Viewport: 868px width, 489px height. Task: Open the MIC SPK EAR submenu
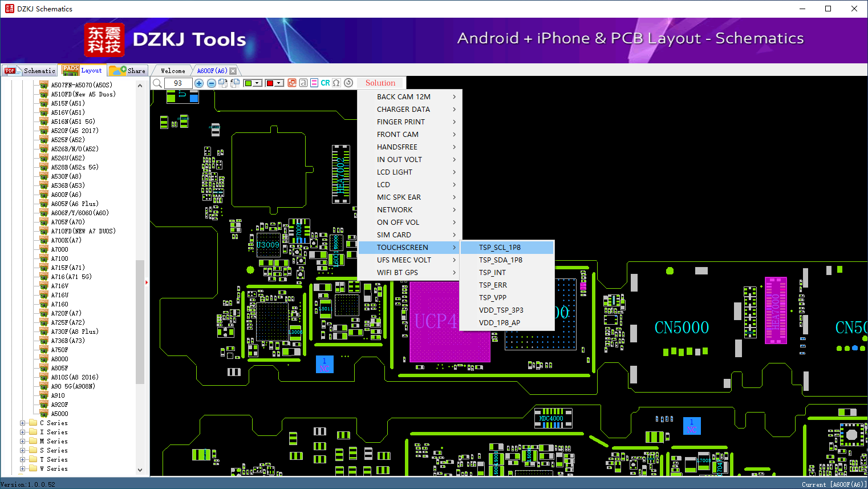pyautogui.click(x=409, y=197)
